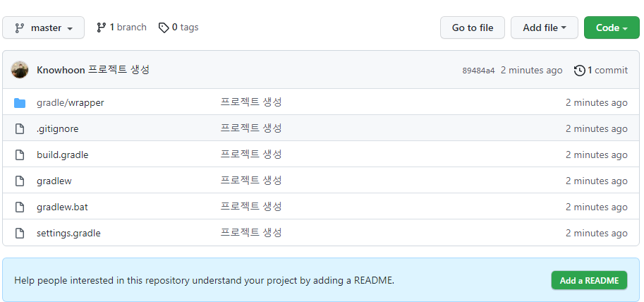Click the blue folder icon for gradle/wrapper

[x=20, y=103]
